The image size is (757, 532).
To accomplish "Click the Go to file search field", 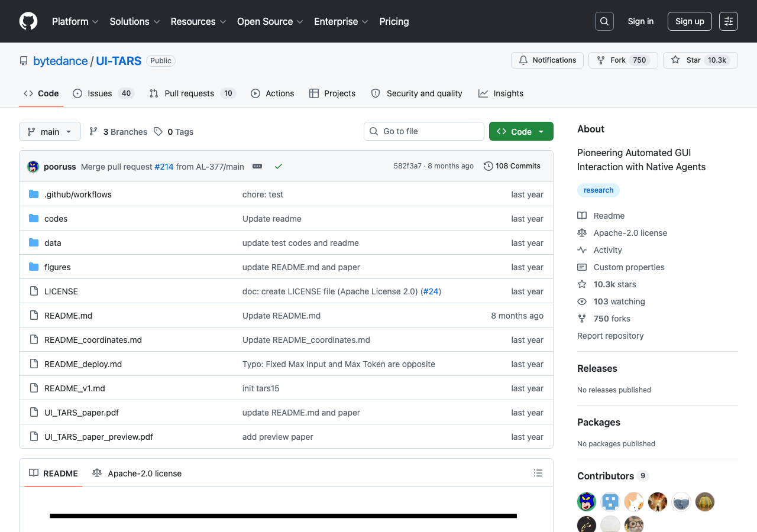I will tap(424, 131).
